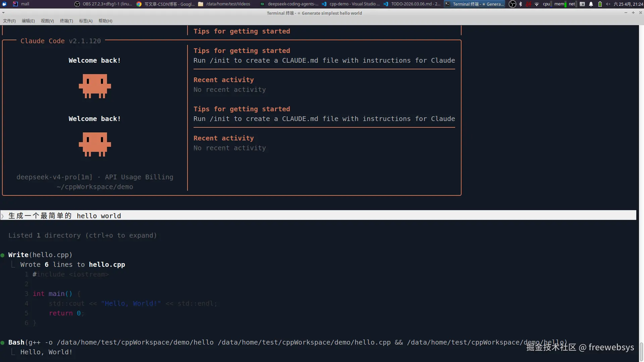Image resolution: width=644 pixels, height=362 pixels.
Task: Click the battery status icon
Action: pyautogui.click(x=600, y=4)
